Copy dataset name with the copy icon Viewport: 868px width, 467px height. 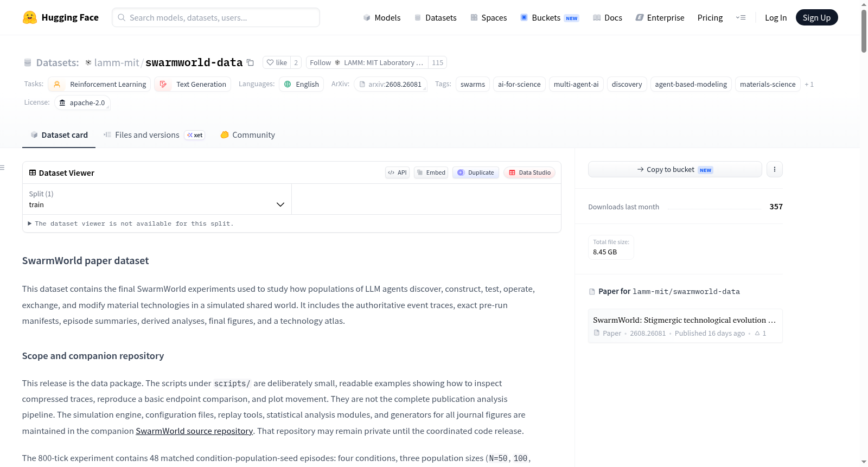(250, 62)
